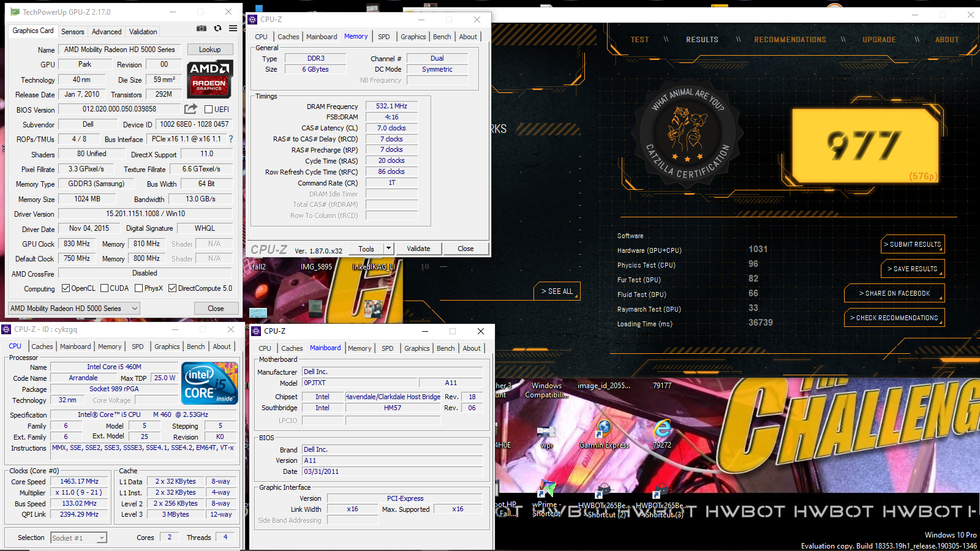This screenshot has width=980, height=551.
Task: Click the Loading Time value 36739
Action: (x=761, y=323)
